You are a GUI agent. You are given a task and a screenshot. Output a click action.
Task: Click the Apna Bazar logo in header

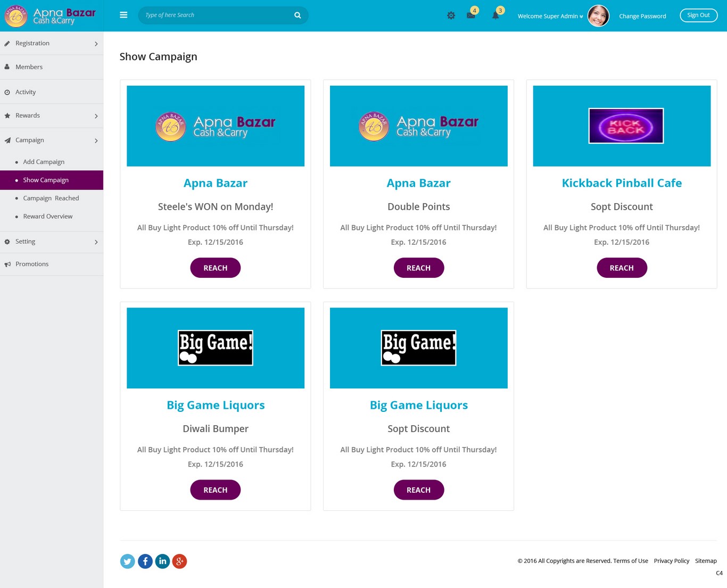pyautogui.click(x=51, y=16)
